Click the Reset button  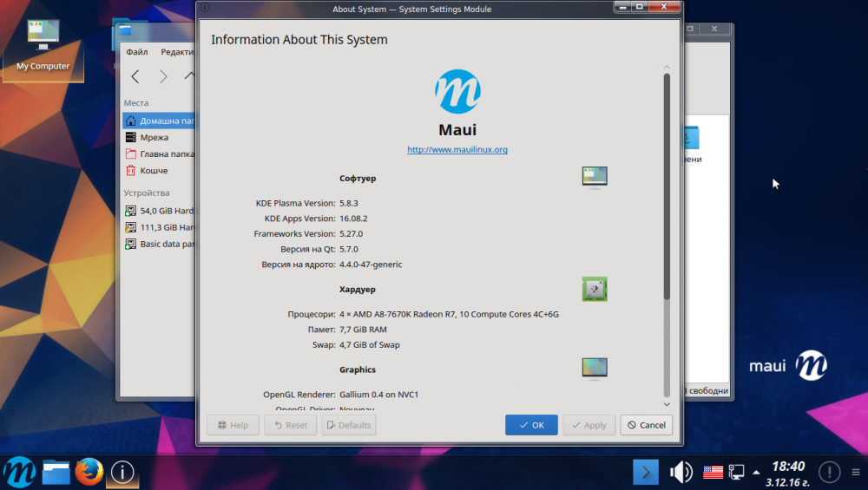coord(291,425)
